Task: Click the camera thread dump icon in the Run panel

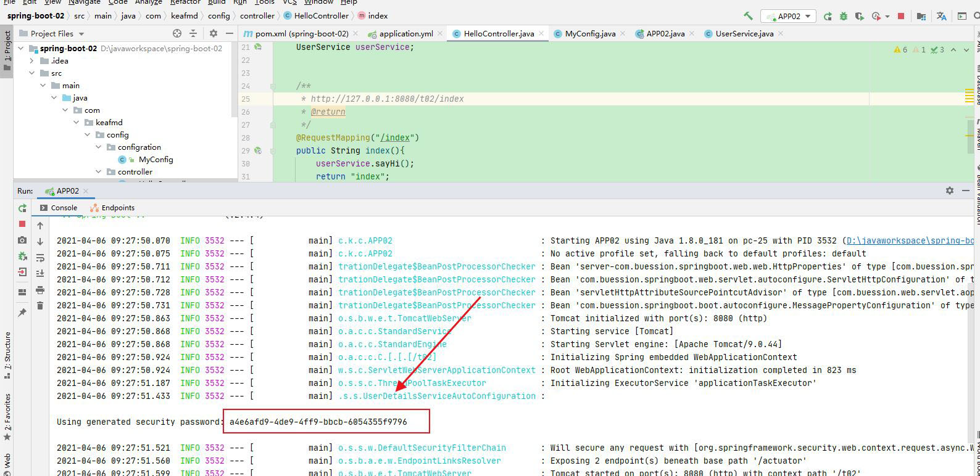Action: [22, 240]
